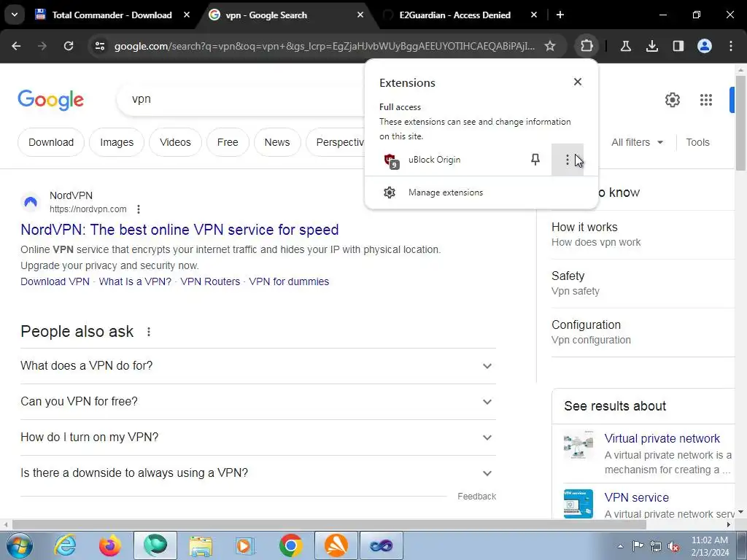Click the browser back arrow
The height and width of the screenshot is (560, 747).
click(x=16, y=46)
